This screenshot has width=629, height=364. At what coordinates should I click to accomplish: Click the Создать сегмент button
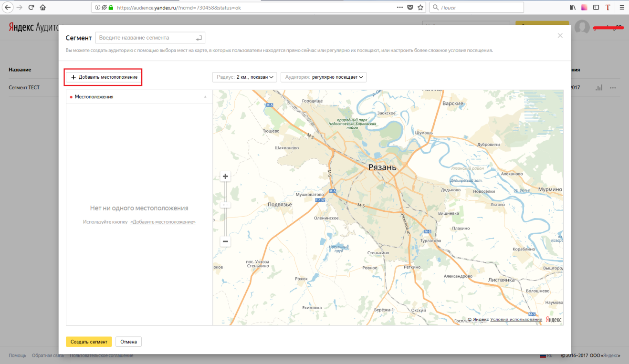pyautogui.click(x=89, y=342)
